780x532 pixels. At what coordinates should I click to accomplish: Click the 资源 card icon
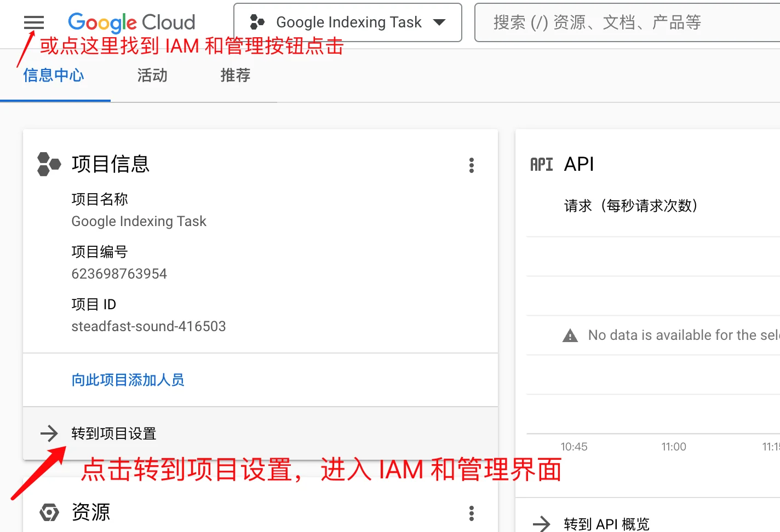[x=49, y=513]
